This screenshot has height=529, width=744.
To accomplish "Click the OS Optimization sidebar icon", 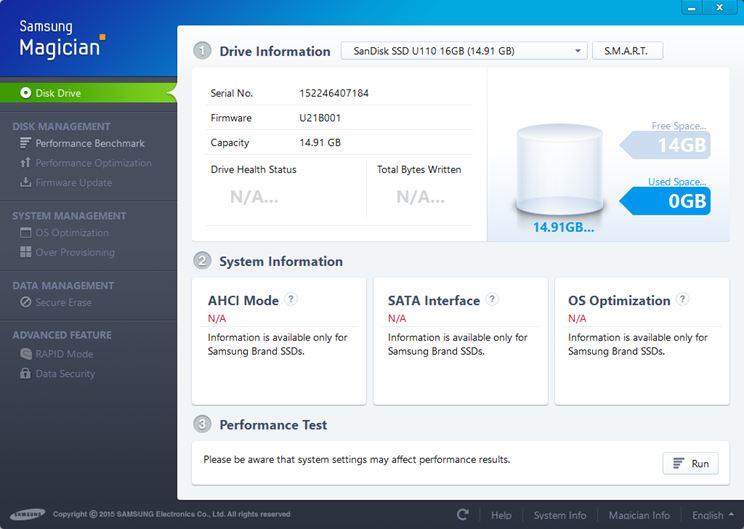I will 26,233.
